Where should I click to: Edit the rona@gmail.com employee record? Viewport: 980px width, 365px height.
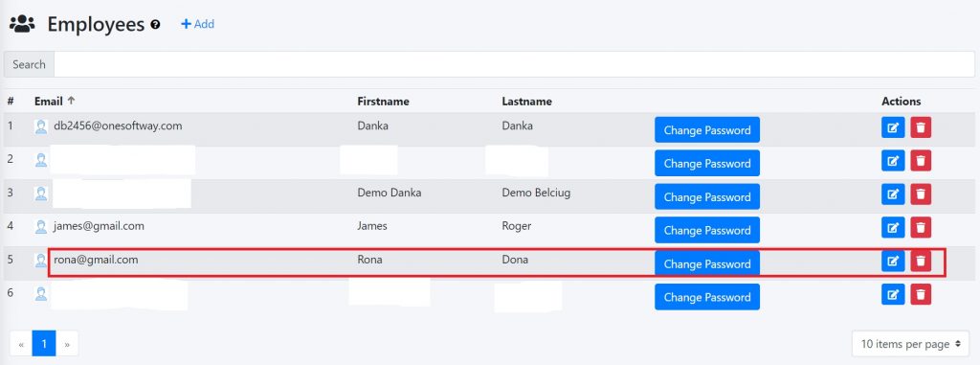[x=893, y=261]
